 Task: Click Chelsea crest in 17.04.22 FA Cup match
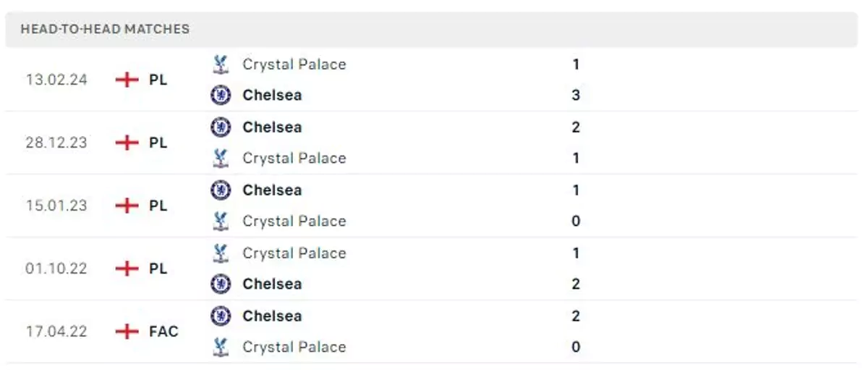tap(221, 316)
